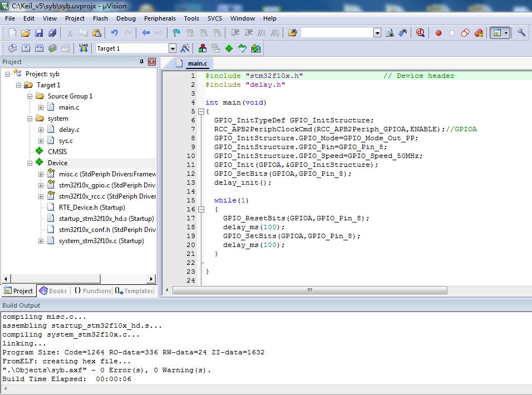This screenshot has height=395, width=532.
Task: Toggle code folding at line 16
Action: click(x=201, y=209)
